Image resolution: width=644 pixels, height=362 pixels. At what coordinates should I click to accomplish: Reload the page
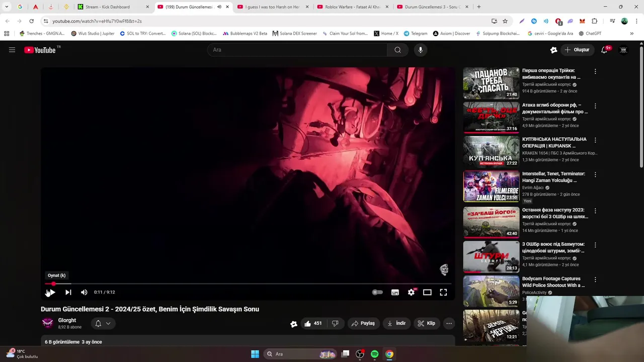click(31, 21)
